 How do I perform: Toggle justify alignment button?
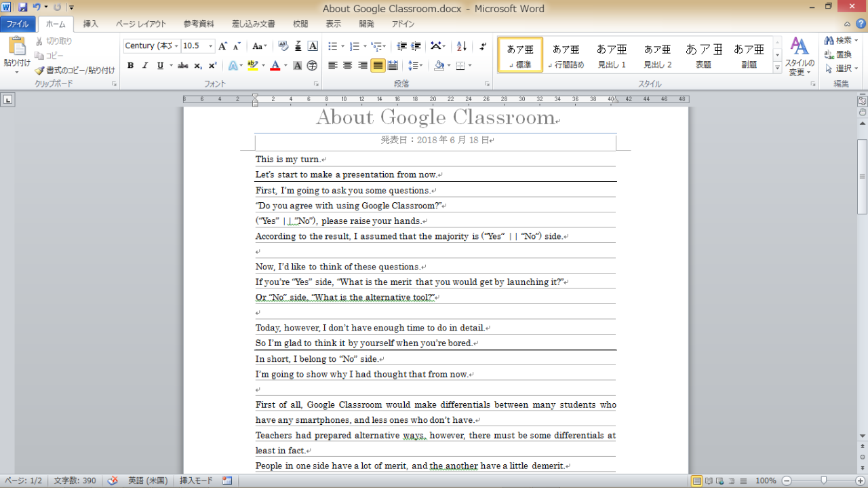click(x=378, y=66)
